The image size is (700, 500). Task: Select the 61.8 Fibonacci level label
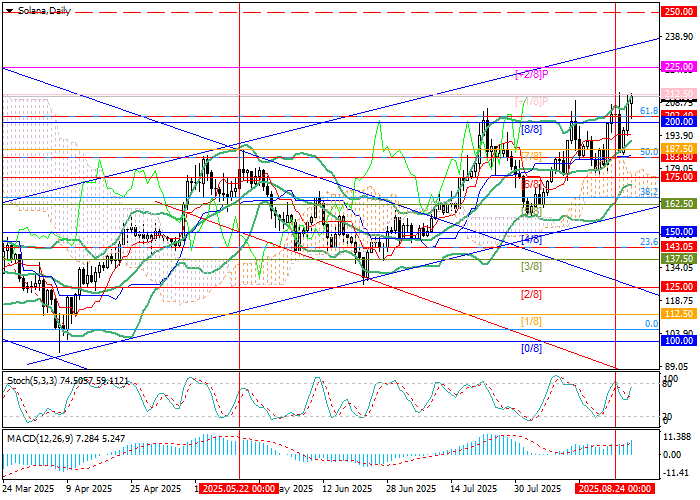click(x=649, y=111)
